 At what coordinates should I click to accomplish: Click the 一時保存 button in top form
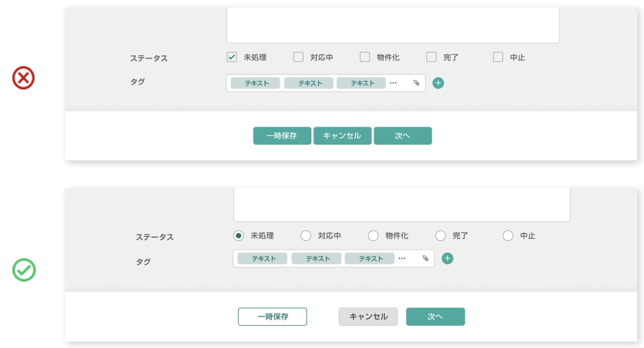[x=282, y=136]
